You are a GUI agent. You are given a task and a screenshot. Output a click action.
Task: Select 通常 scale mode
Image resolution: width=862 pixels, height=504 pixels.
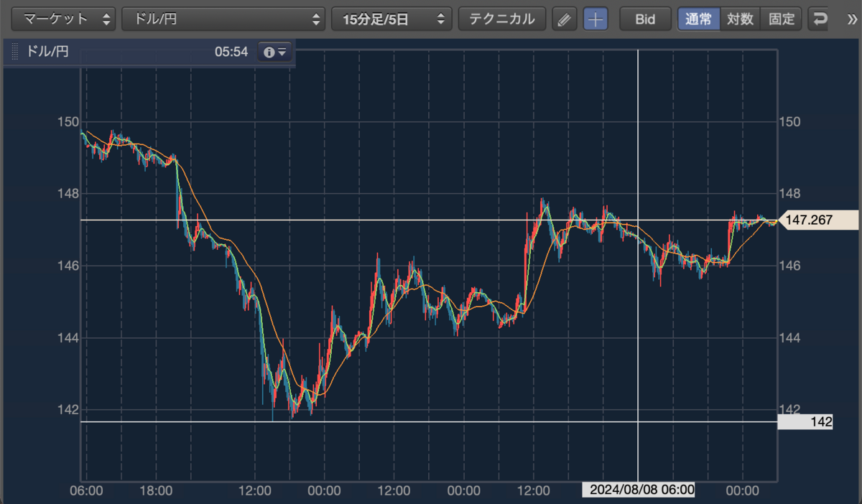[699, 19]
